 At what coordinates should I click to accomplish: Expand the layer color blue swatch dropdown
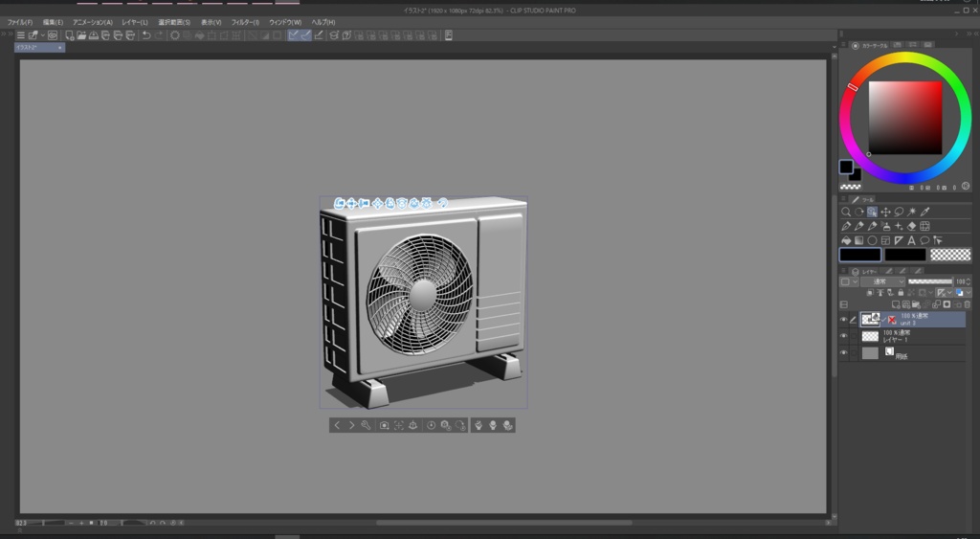click(x=969, y=293)
